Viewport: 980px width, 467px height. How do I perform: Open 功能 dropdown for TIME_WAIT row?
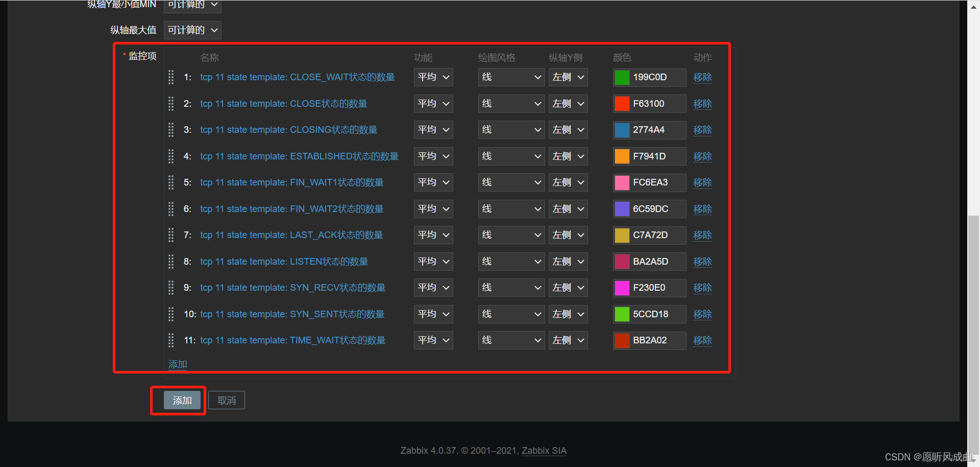(433, 340)
